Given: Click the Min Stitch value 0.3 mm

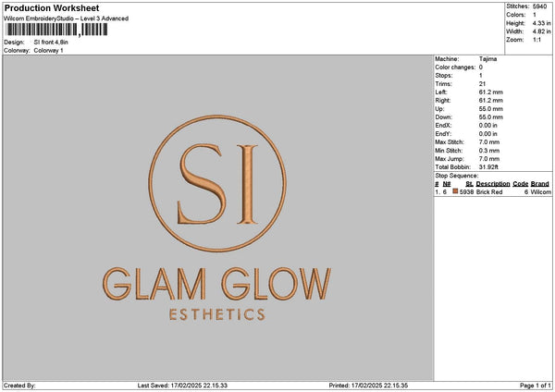Looking at the screenshot, I should pyautogui.click(x=489, y=151).
